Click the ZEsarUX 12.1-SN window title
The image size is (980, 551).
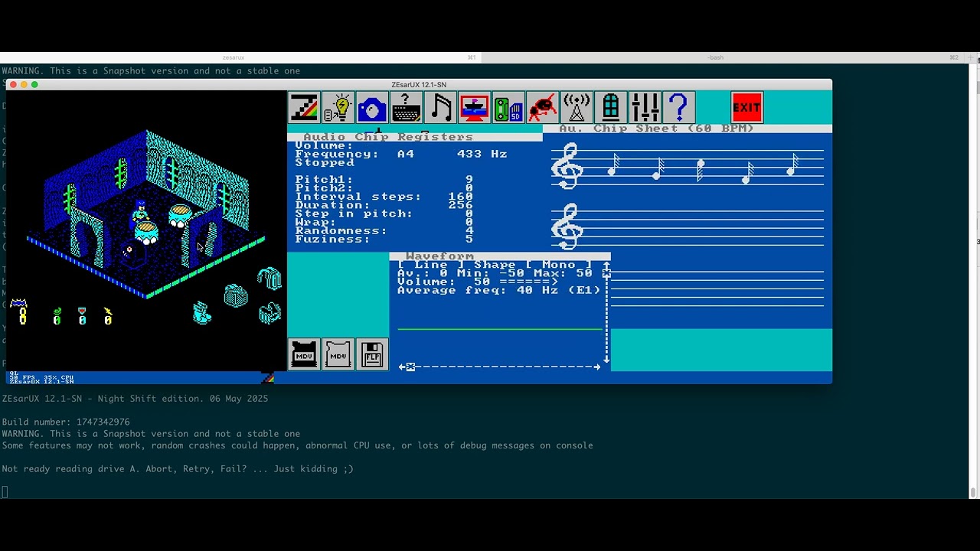pos(419,84)
